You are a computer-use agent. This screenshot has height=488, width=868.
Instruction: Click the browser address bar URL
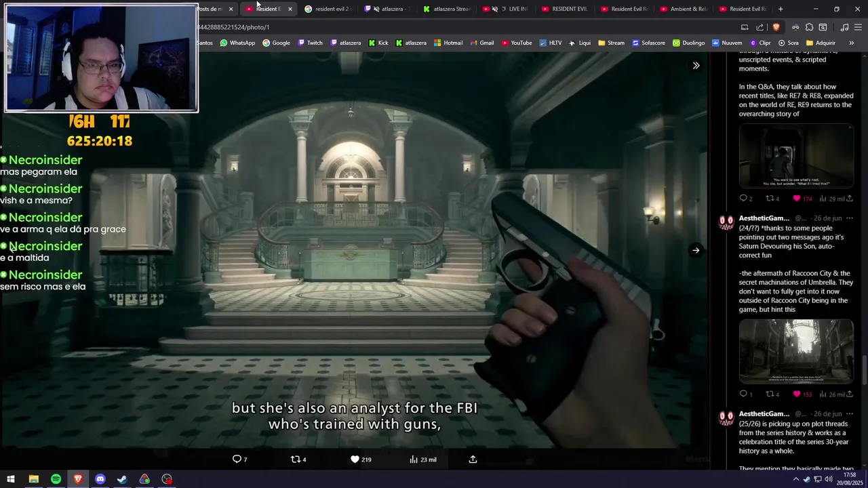233,27
